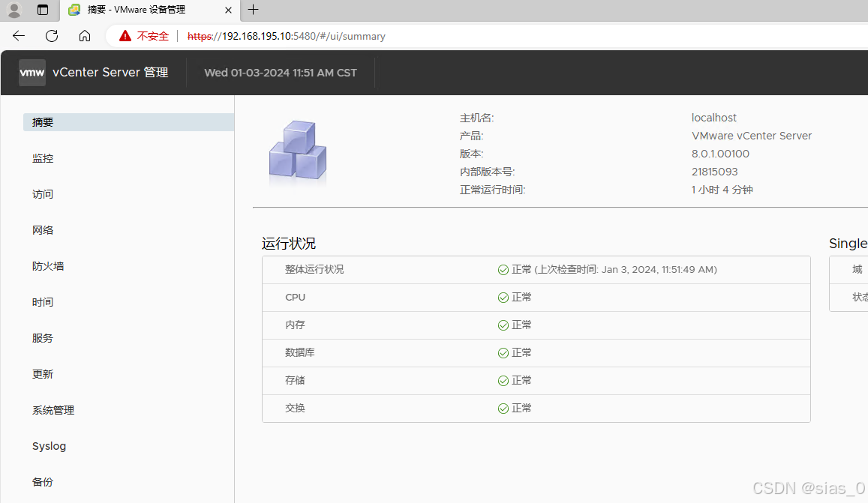868x503 pixels.
Task: Open 防火墙 settings in sidebar
Action: [48, 266]
